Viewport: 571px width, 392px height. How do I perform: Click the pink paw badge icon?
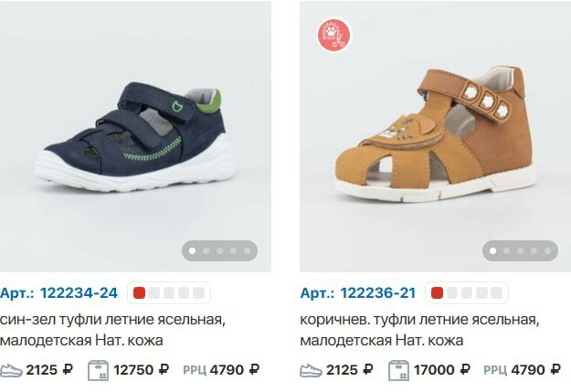click(x=334, y=35)
